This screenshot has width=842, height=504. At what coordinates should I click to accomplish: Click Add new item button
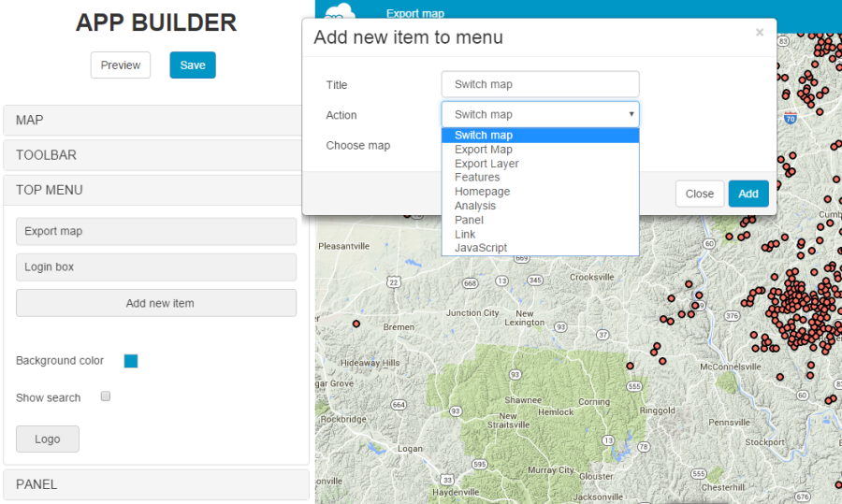156,303
